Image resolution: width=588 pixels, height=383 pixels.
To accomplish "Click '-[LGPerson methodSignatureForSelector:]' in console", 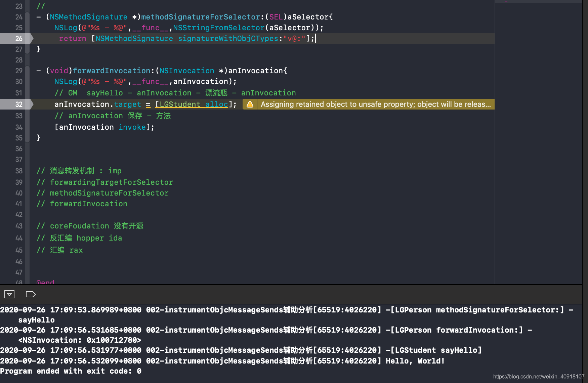I will click(475, 310).
